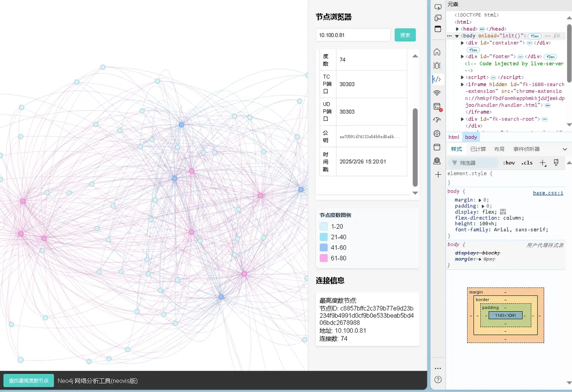Open the Network wifi icon tool
572x392 pixels.
[x=437, y=93]
